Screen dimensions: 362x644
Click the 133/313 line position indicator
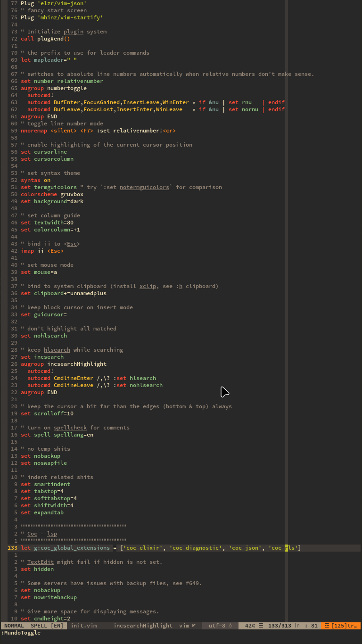(280, 626)
